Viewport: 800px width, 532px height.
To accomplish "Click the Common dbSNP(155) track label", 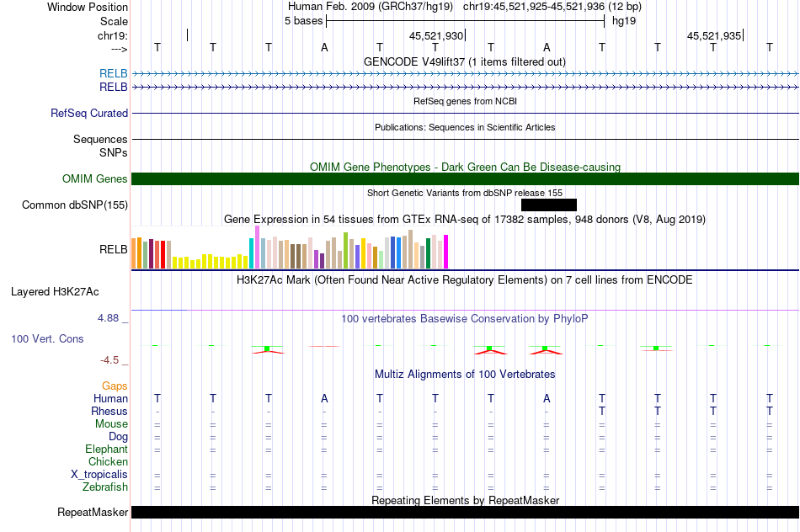I will click(75, 205).
